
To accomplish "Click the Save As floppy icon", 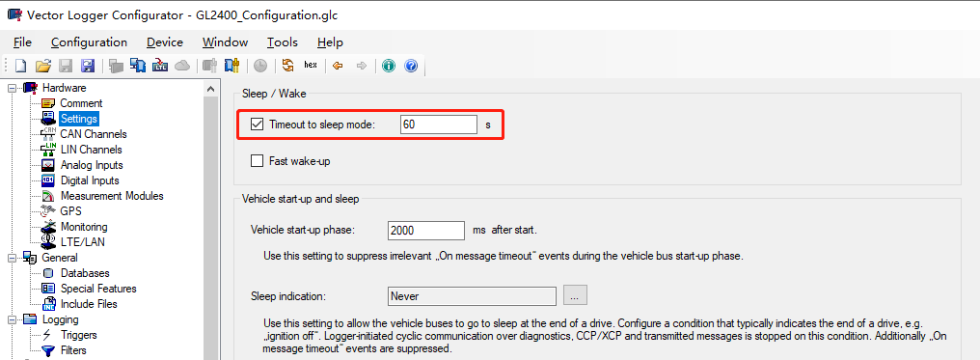I will pyautogui.click(x=88, y=66).
